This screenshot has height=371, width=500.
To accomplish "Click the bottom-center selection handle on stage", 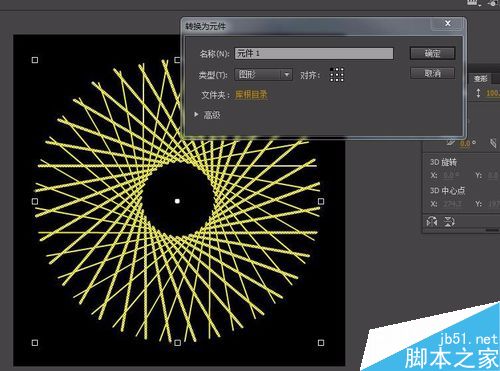I will pos(178,343).
